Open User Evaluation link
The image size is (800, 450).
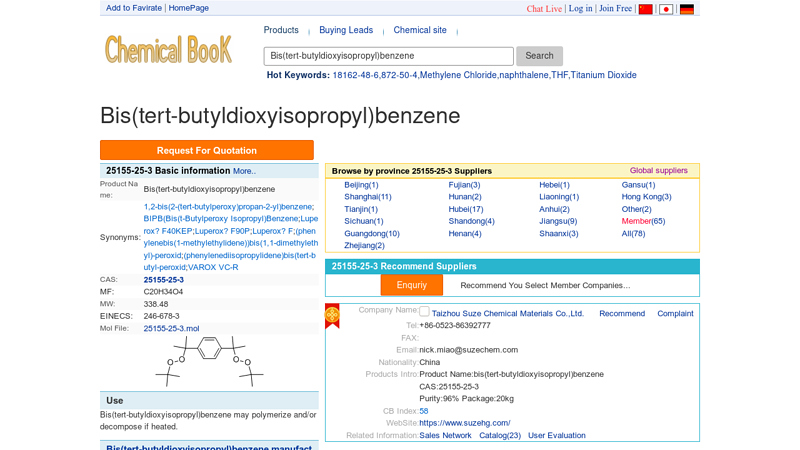(x=557, y=436)
